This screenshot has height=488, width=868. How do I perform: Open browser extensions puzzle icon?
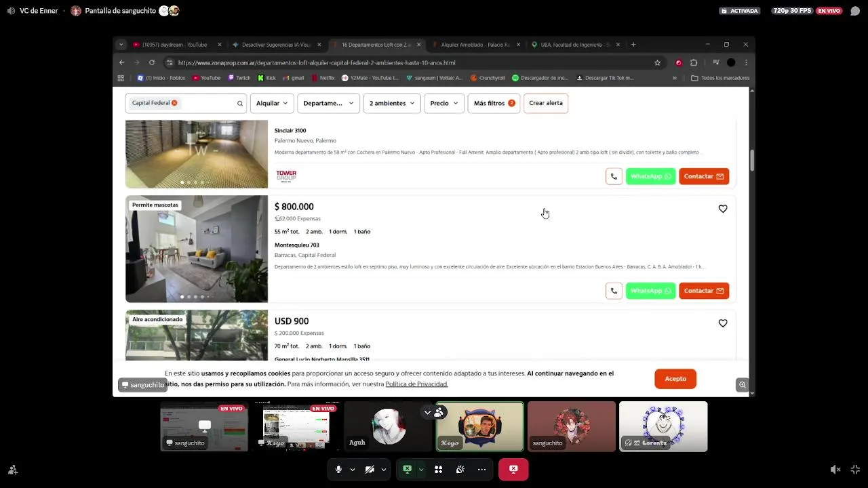(x=694, y=62)
